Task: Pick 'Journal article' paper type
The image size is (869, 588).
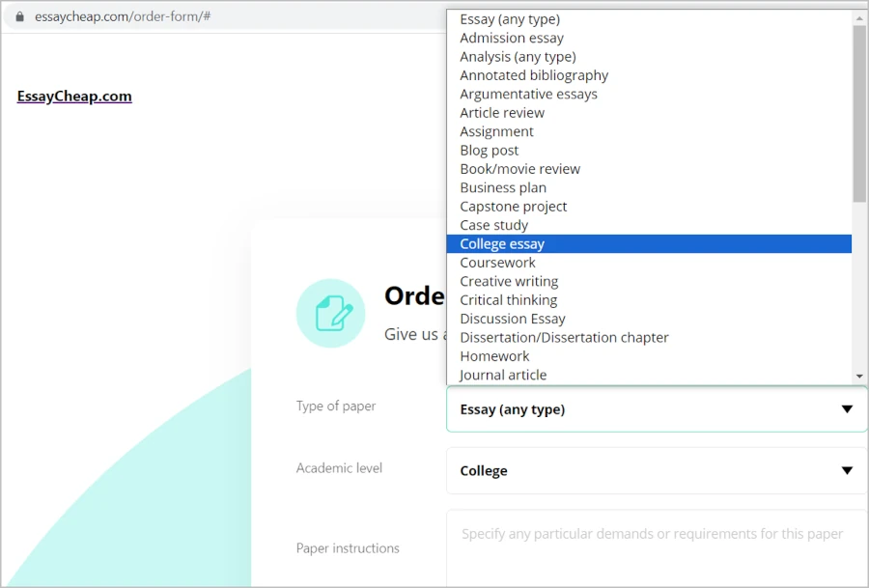Action: [649, 376]
